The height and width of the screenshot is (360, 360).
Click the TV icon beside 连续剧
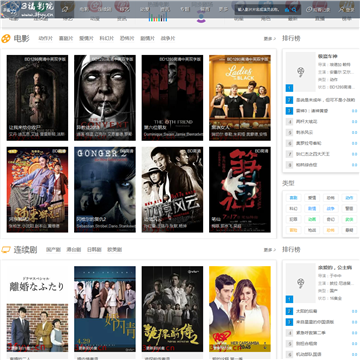pos(6,249)
